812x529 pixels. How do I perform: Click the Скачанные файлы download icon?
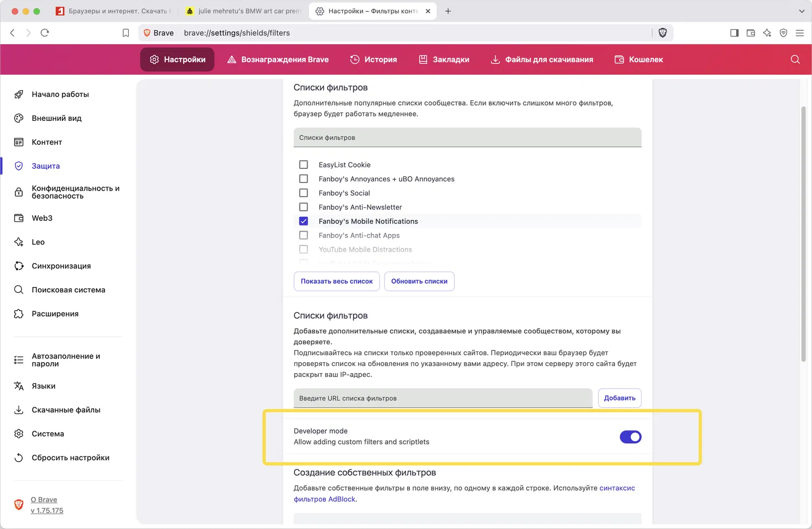(19, 410)
